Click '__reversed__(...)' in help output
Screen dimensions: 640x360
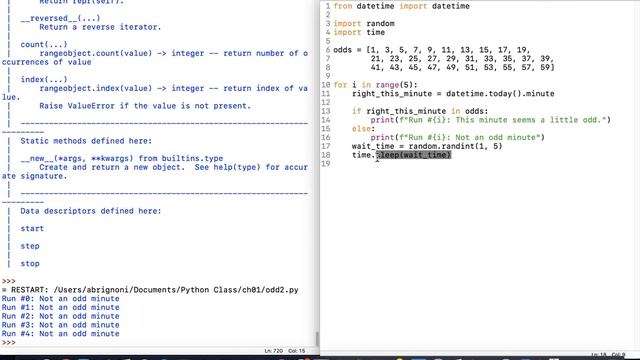(60, 18)
